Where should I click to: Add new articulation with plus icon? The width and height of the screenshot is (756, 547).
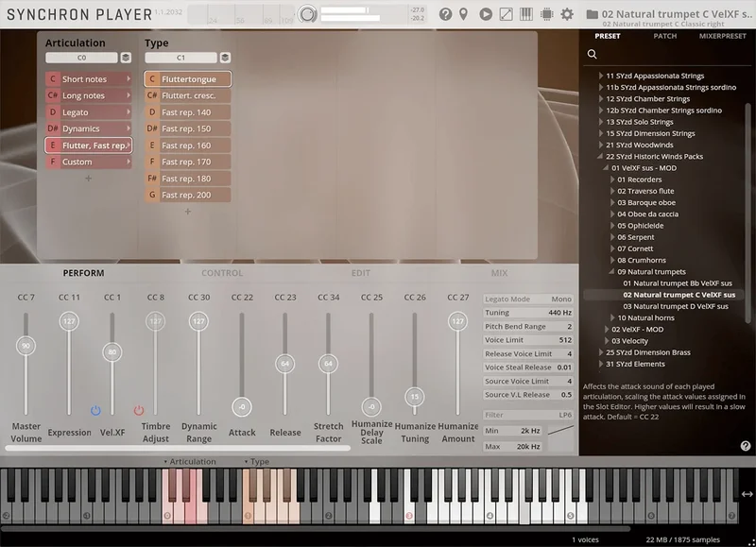pos(88,179)
